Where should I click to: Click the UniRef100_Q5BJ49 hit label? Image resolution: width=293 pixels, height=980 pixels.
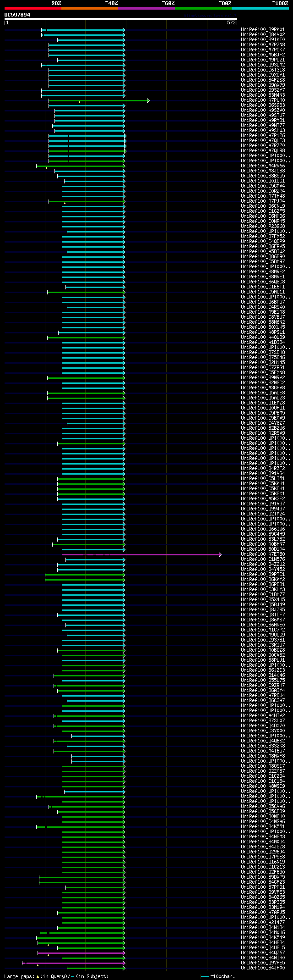pos(263,605)
